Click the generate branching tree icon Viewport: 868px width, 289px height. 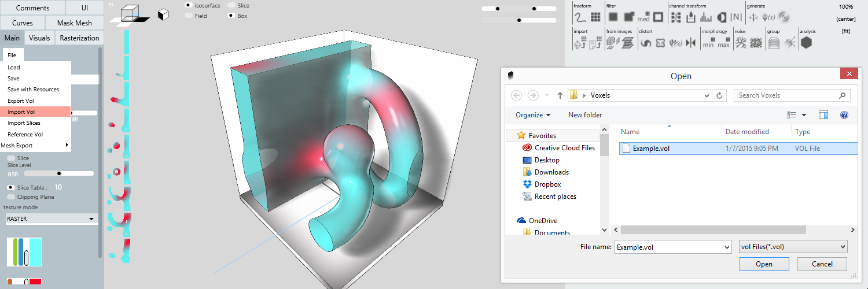click(754, 17)
